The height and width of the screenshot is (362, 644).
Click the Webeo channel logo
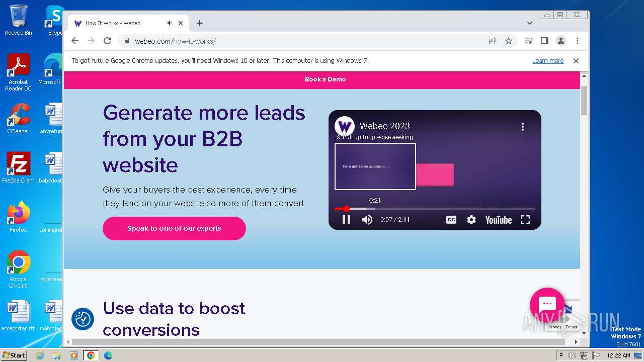(345, 126)
